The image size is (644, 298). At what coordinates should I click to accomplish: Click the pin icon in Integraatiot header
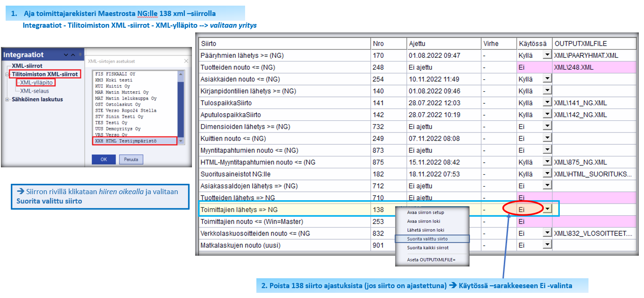80,55
